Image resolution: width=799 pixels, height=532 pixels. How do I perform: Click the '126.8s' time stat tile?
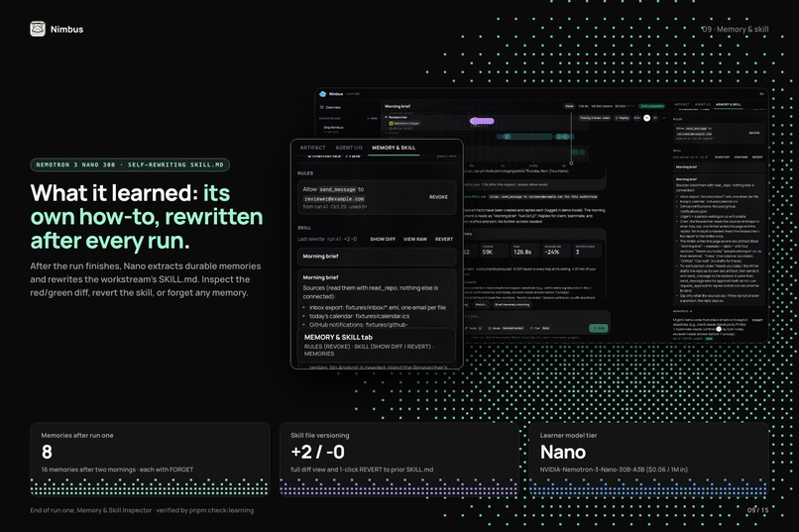[524, 250]
